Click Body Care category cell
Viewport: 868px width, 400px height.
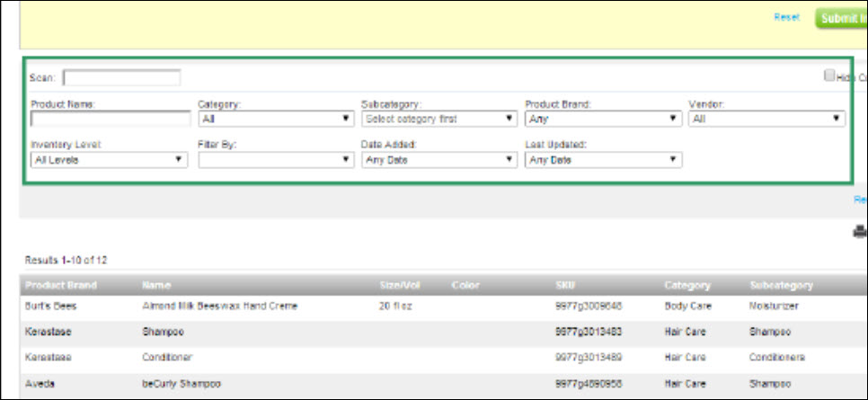(x=688, y=306)
